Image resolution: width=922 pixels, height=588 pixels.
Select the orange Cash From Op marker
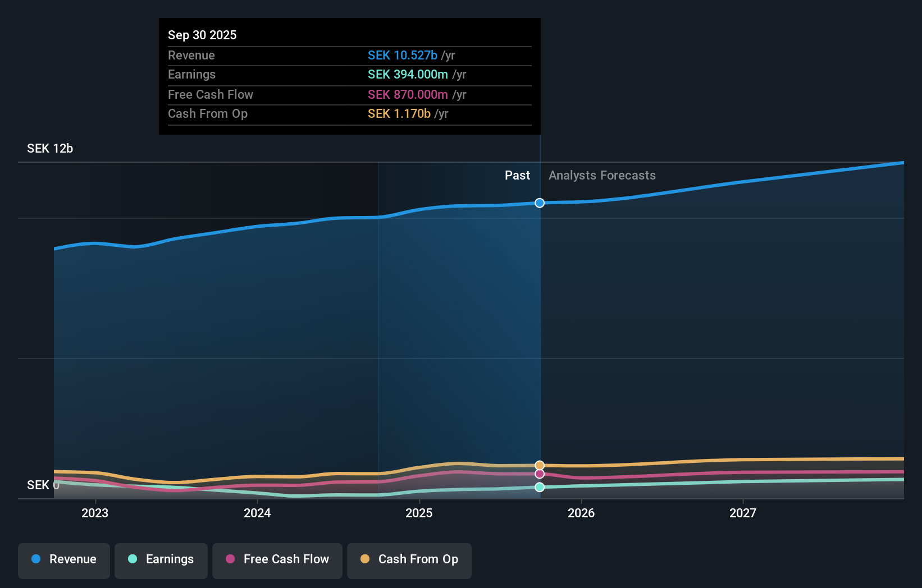click(540, 465)
